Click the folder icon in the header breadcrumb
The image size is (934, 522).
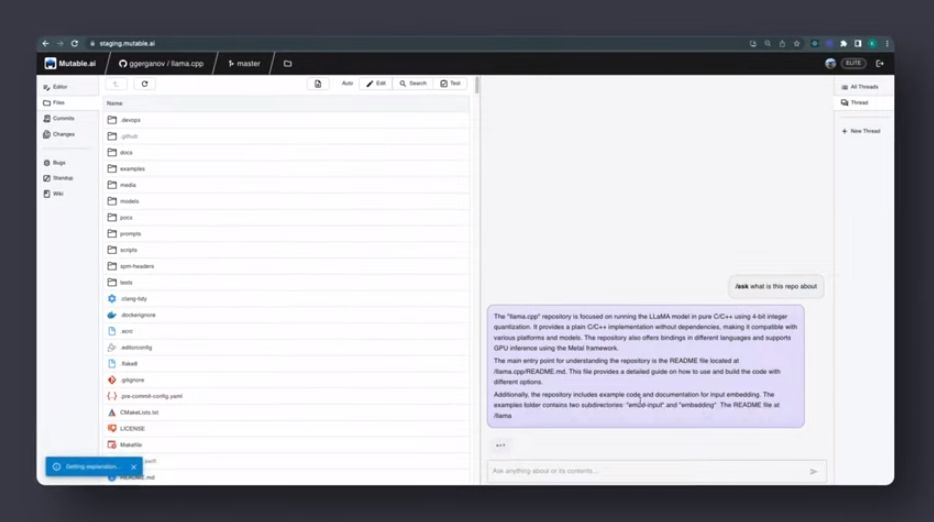(x=288, y=63)
